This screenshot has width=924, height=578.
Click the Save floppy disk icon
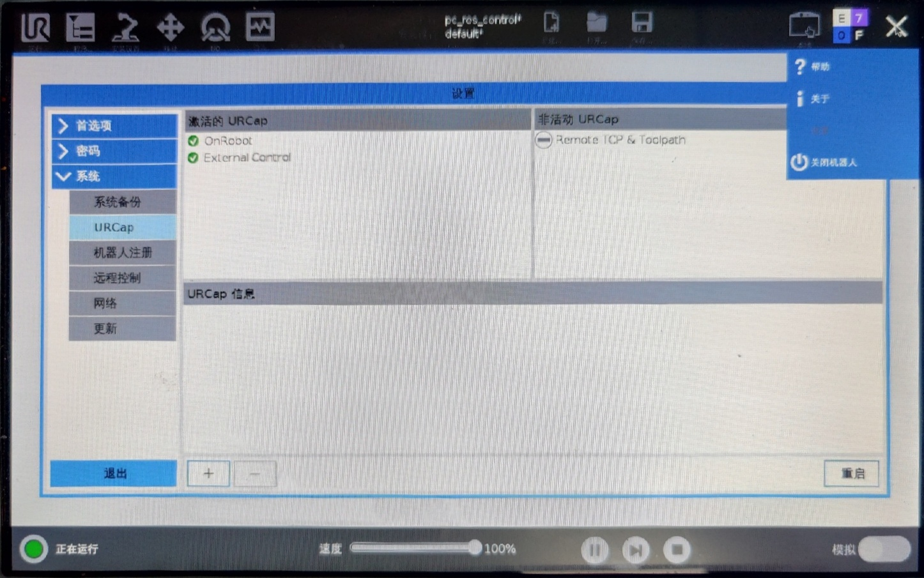(642, 22)
